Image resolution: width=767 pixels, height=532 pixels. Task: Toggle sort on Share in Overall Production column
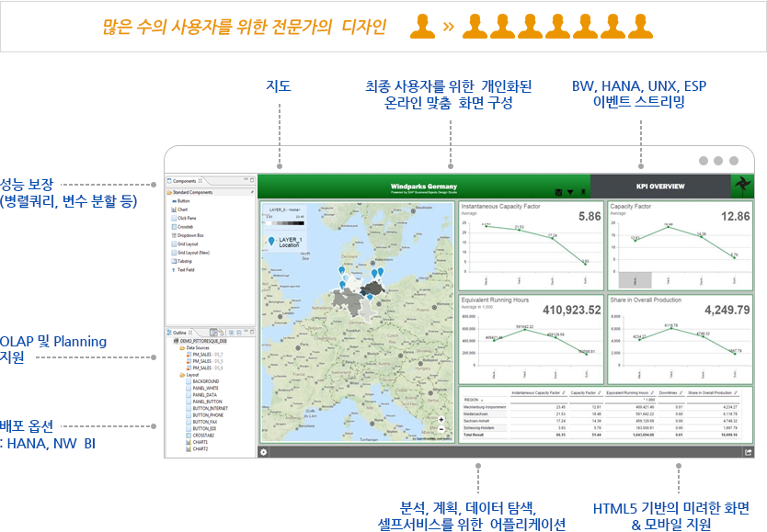pos(734,393)
